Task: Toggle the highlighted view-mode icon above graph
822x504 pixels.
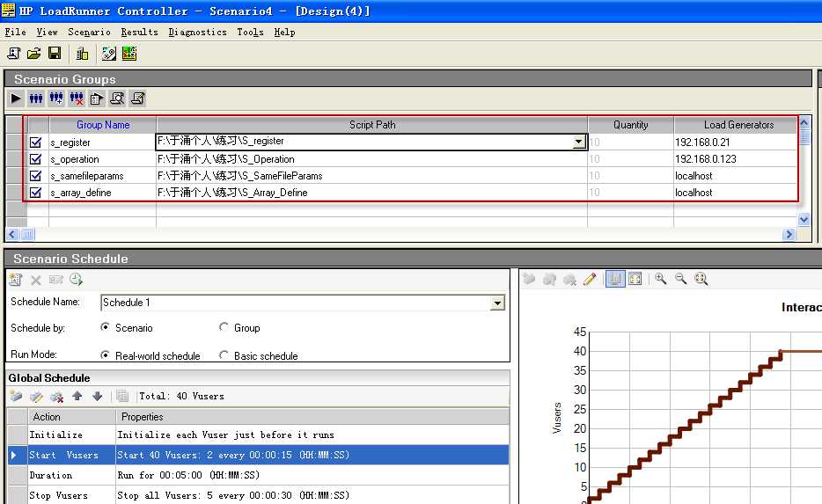Action: point(615,279)
